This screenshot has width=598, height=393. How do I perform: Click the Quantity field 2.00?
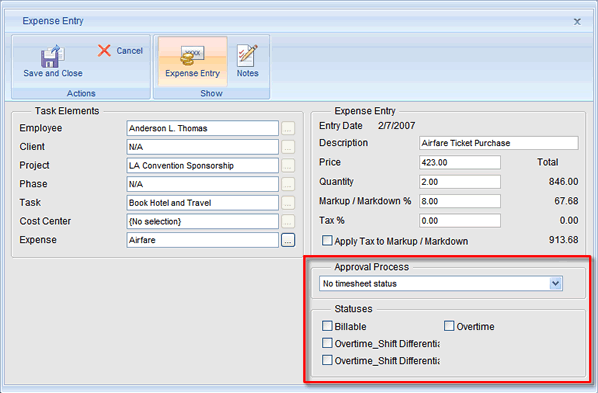[x=460, y=182]
